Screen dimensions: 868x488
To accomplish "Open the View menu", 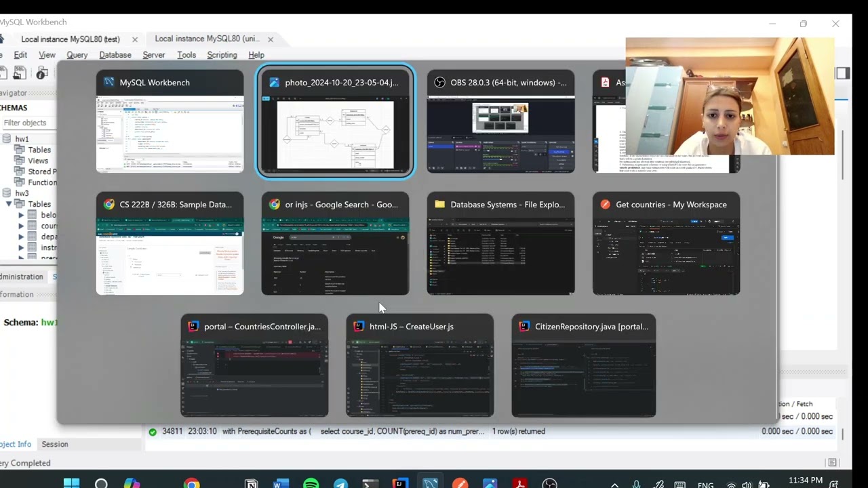I will click(x=47, y=55).
